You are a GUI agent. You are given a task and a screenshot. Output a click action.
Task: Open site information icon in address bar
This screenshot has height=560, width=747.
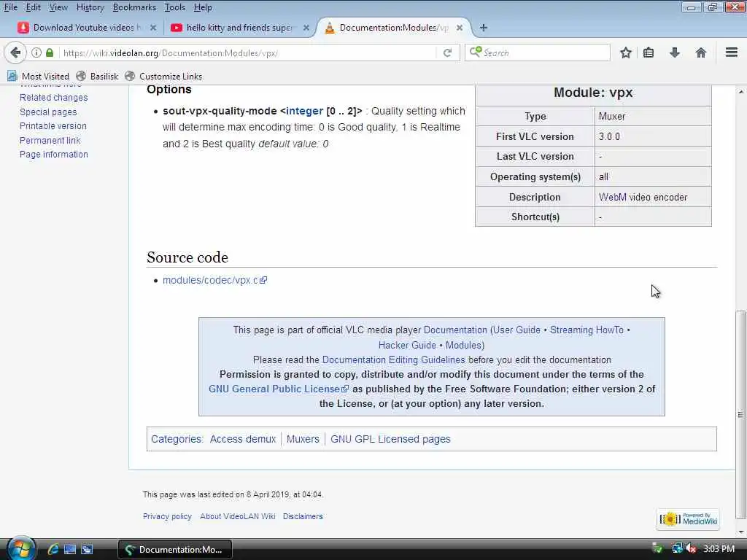(x=36, y=52)
